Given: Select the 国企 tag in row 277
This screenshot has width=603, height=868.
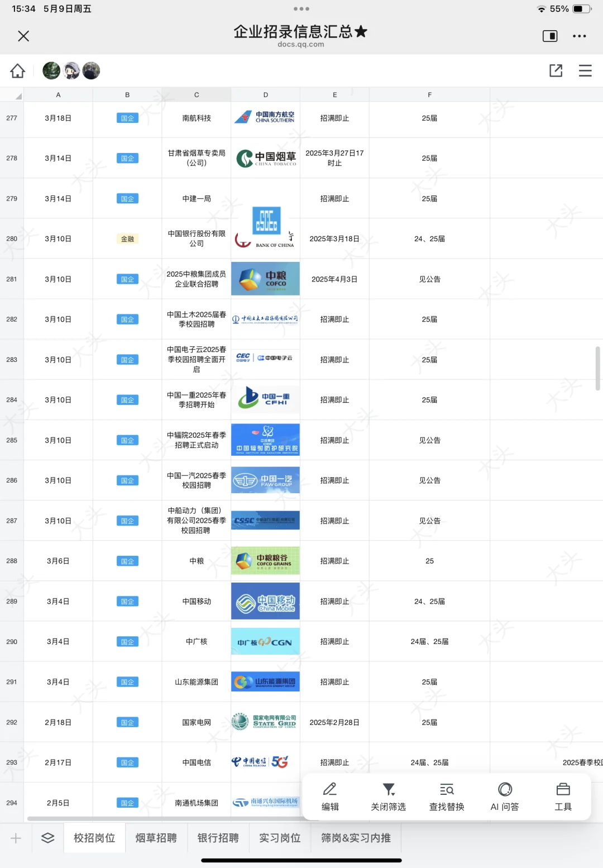Looking at the screenshot, I should pyautogui.click(x=127, y=118).
